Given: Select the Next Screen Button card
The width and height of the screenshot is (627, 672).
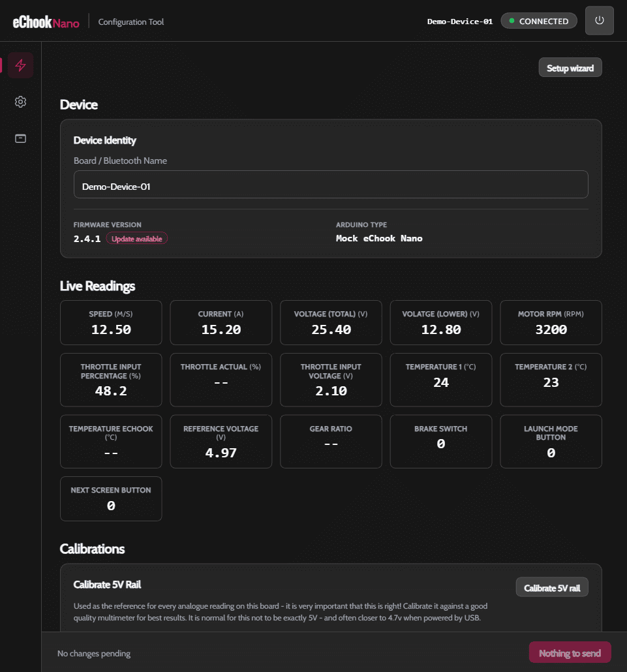Looking at the screenshot, I should click(x=111, y=499).
